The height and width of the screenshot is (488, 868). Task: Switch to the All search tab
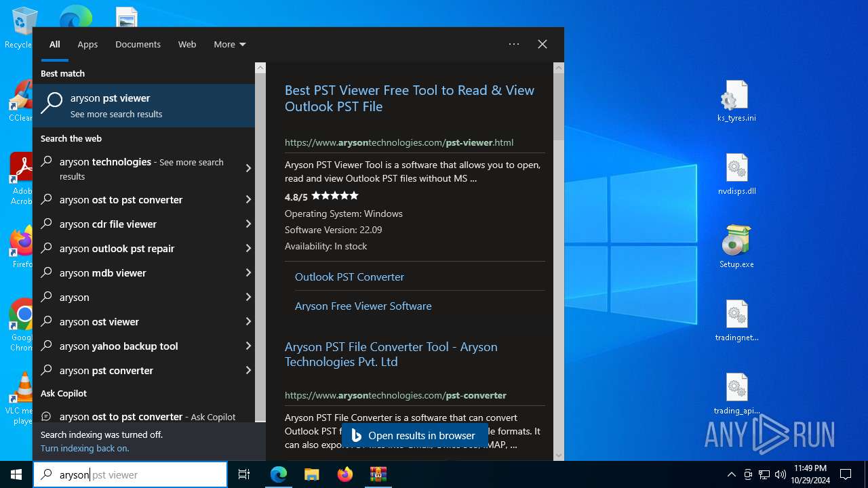click(55, 44)
